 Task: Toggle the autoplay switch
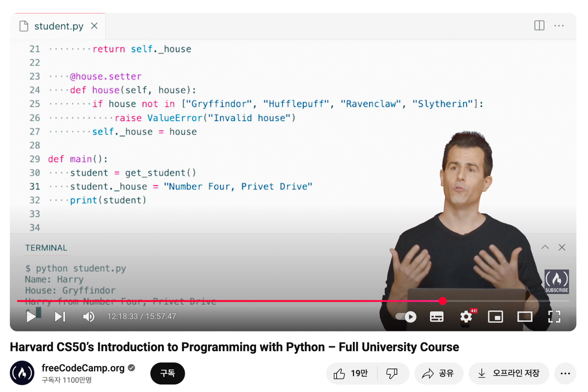coord(406,316)
